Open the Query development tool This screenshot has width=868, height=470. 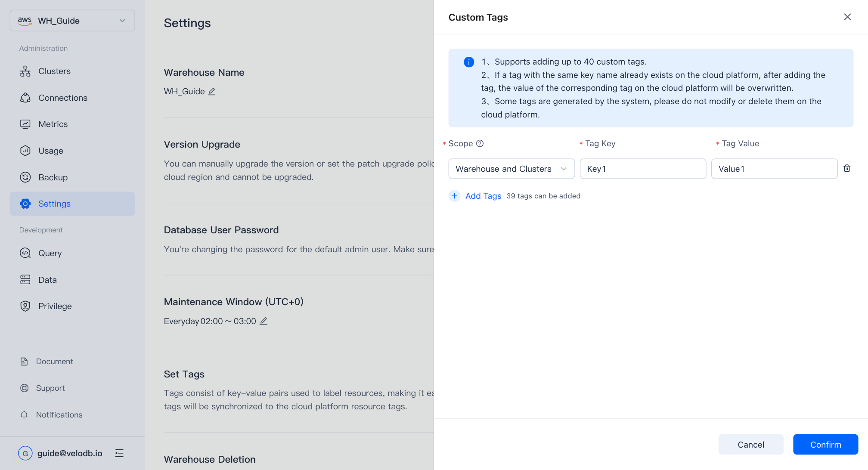coord(50,253)
